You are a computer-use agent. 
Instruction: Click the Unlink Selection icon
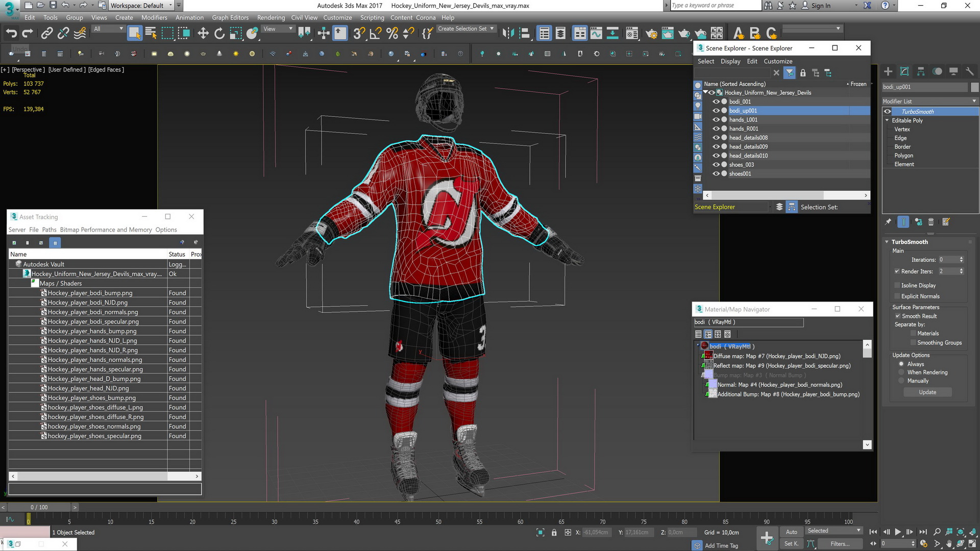click(63, 34)
